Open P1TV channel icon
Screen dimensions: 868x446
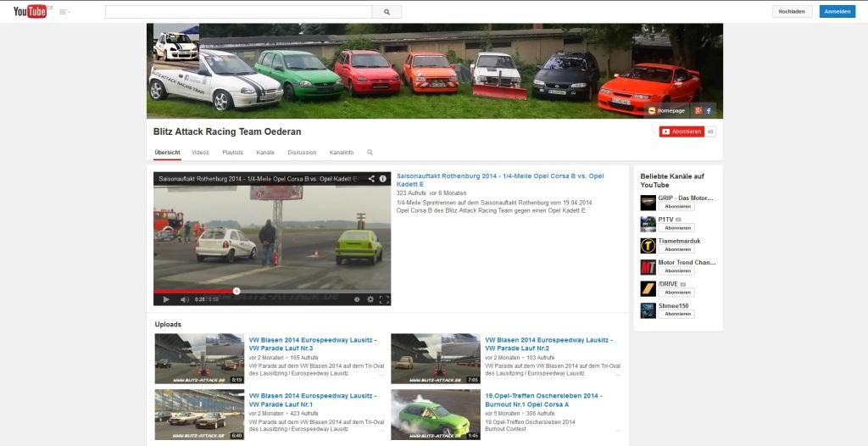coord(648,225)
